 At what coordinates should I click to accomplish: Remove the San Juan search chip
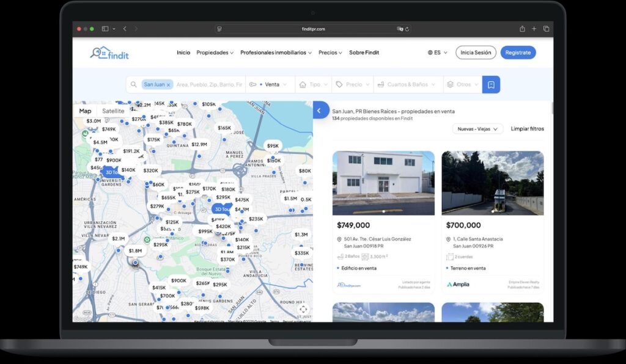pos(168,84)
